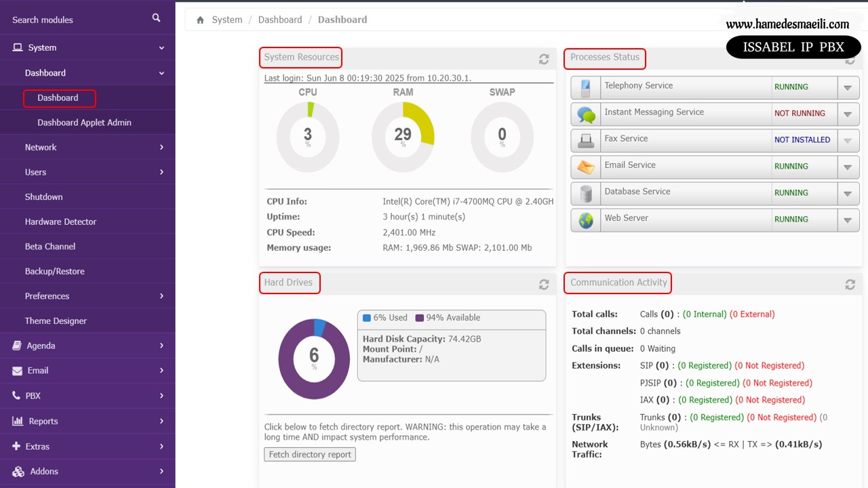Open the Web Server dropdown arrow
The width and height of the screenshot is (868, 488).
point(848,220)
